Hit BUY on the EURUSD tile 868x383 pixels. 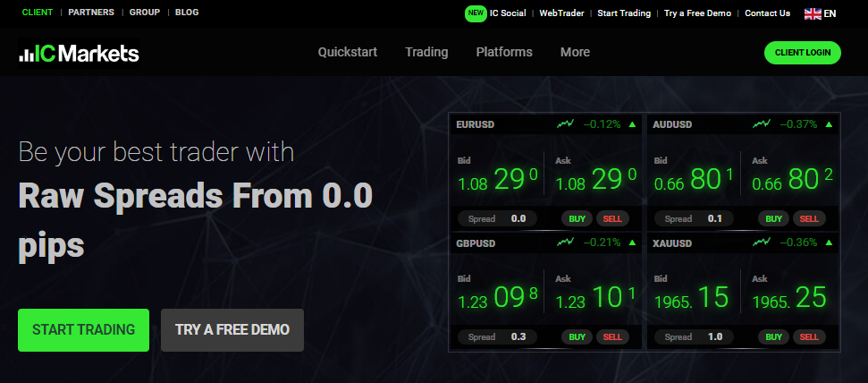click(x=577, y=218)
